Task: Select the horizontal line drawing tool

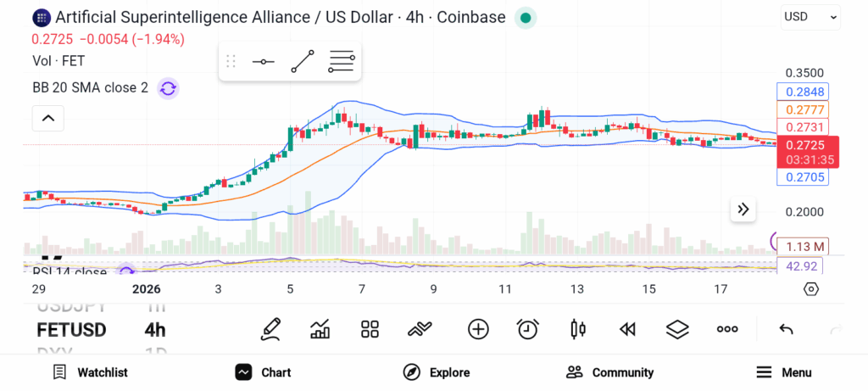Action: (x=263, y=62)
